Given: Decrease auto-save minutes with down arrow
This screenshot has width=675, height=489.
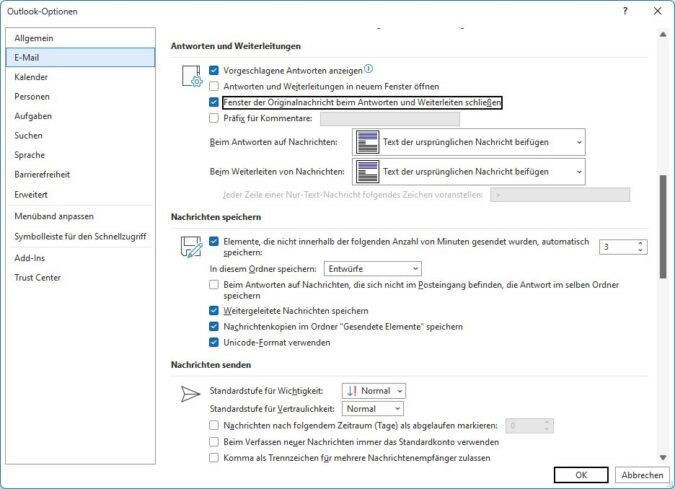Looking at the screenshot, I should (641, 250).
